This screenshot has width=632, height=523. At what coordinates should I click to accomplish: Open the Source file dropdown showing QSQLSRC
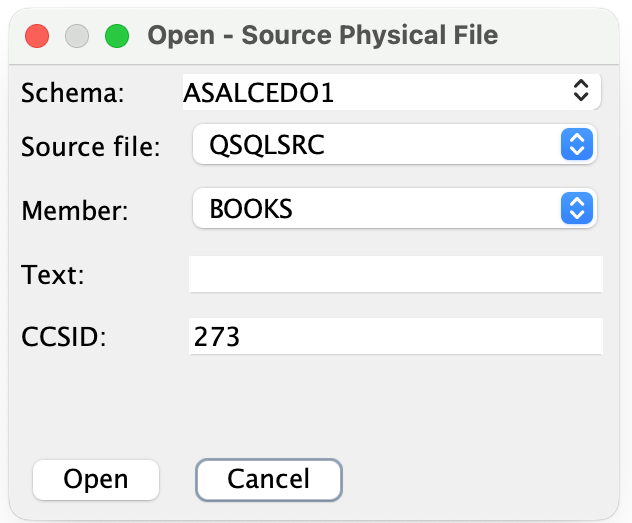(x=380, y=145)
